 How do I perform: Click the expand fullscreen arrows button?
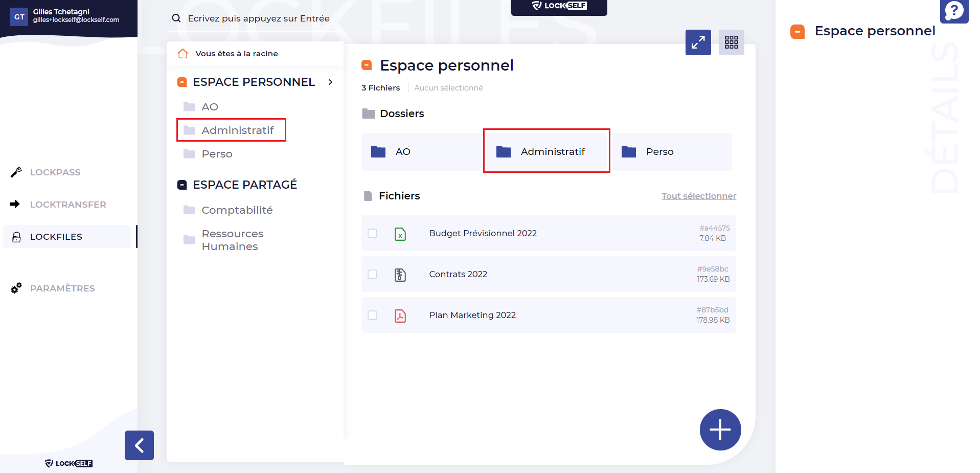pyautogui.click(x=698, y=42)
